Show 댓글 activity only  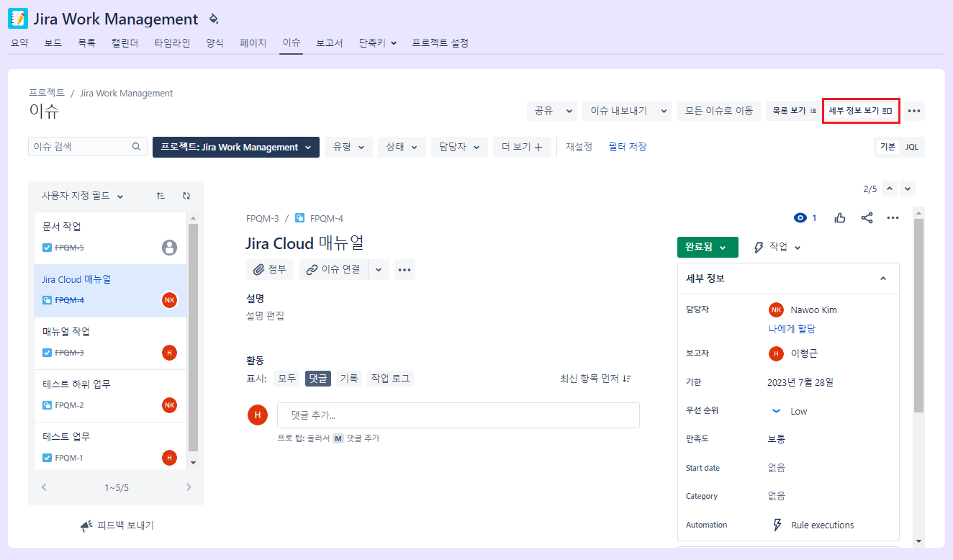click(x=318, y=379)
